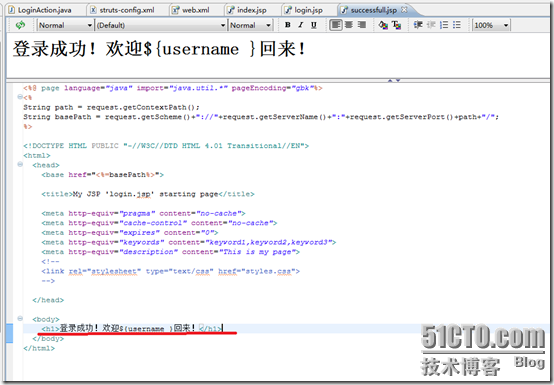Select align center icon
This screenshot has width=554, height=385.
pyautogui.click(x=349, y=25)
